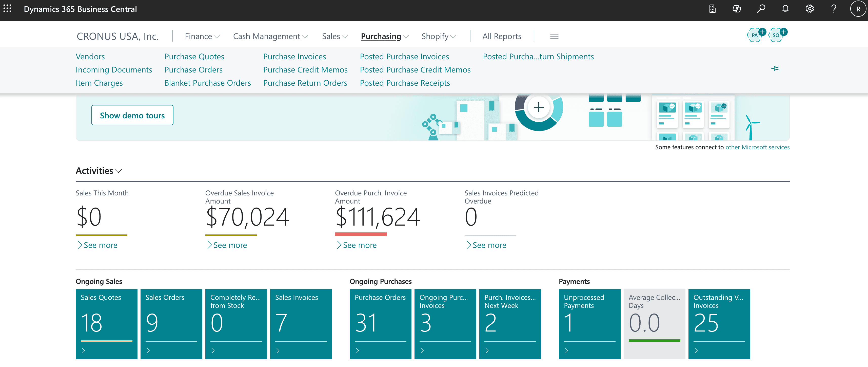
Task: Open the user account avatar R
Action: point(858,9)
